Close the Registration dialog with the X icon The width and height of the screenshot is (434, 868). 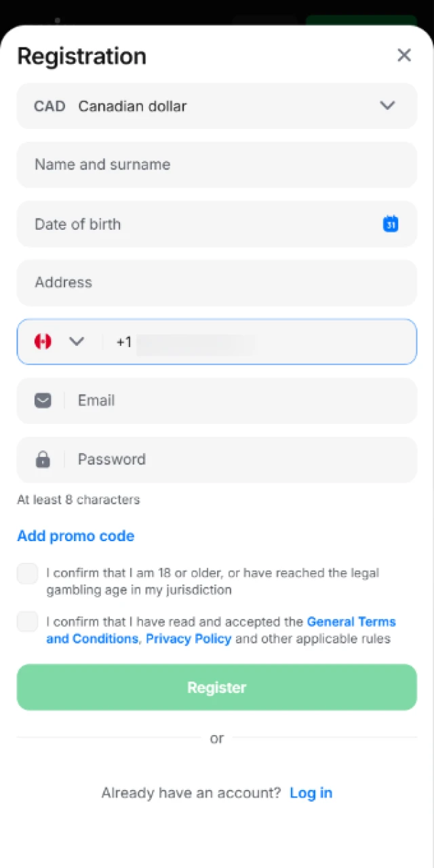(x=404, y=55)
